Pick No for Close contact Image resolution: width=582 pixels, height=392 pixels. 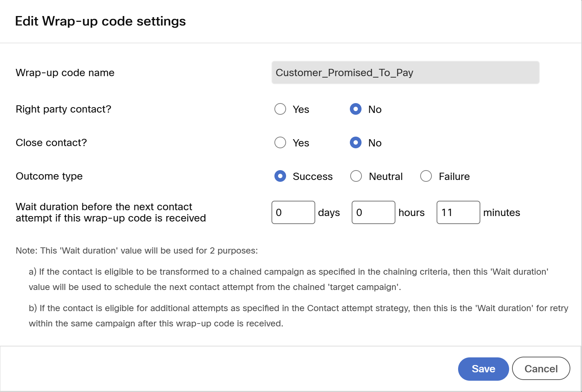(x=356, y=142)
